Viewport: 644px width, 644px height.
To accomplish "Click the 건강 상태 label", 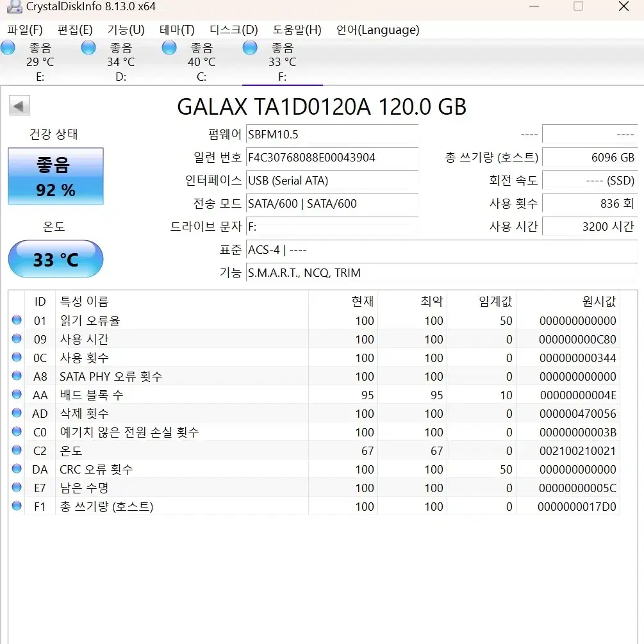I will 54,134.
